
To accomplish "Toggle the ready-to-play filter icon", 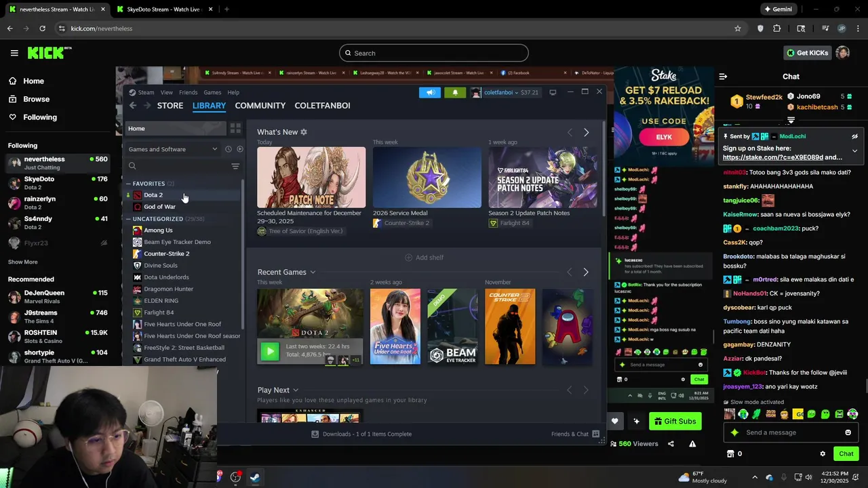I will (239, 149).
